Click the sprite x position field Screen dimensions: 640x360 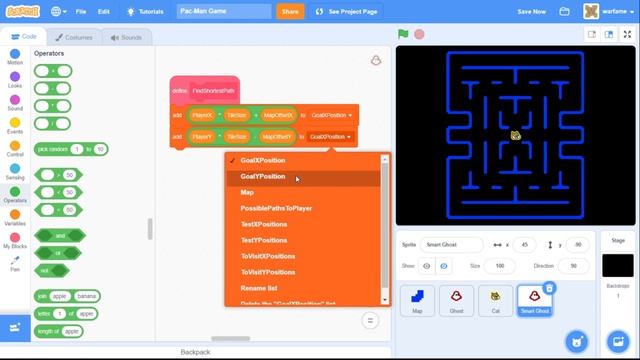coord(524,244)
